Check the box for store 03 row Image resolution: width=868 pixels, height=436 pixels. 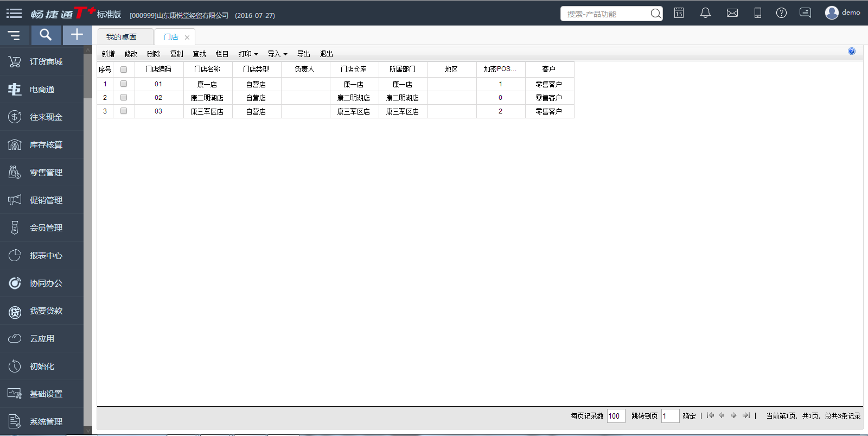point(124,111)
